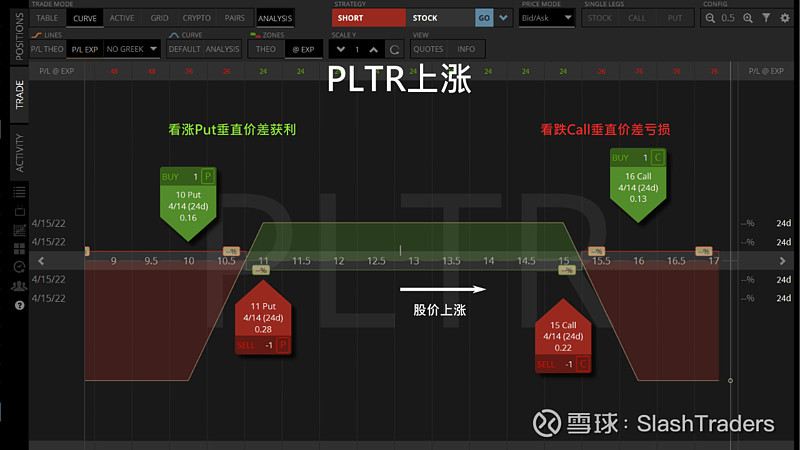This screenshot has height=450, width=800.
Task: Reset Scale Y with refresh icon
Action: click(x=394, y=49)
